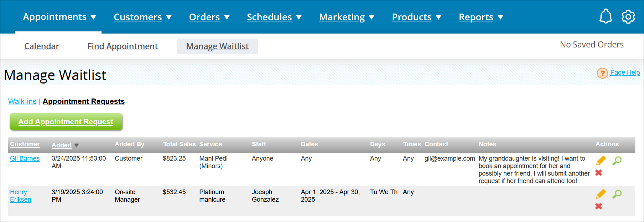Click the No Saved Orders text
This screenshot has width=644, height=222.
[x=592, y=45]
